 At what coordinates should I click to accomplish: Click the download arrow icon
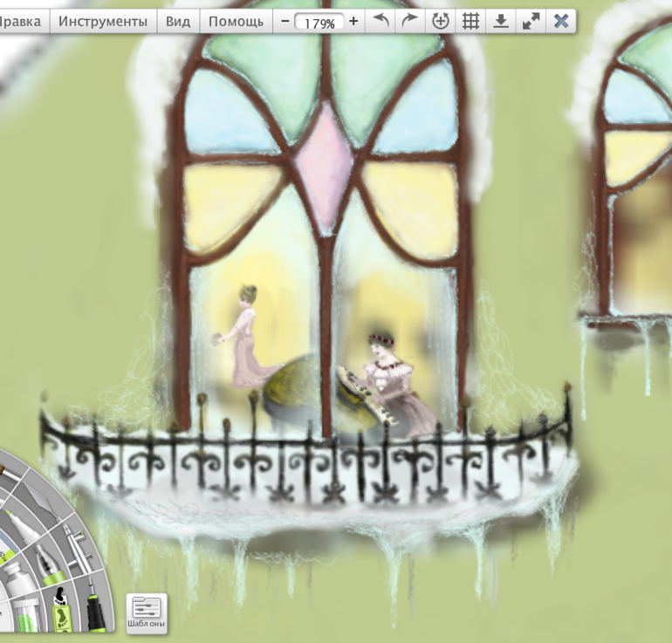501,22
